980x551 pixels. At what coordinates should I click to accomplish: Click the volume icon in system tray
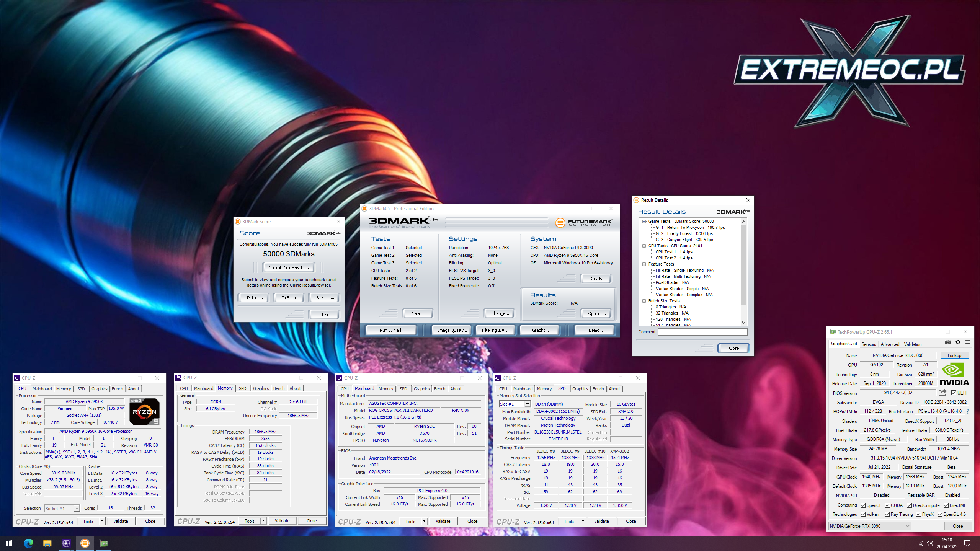(929, 543)
